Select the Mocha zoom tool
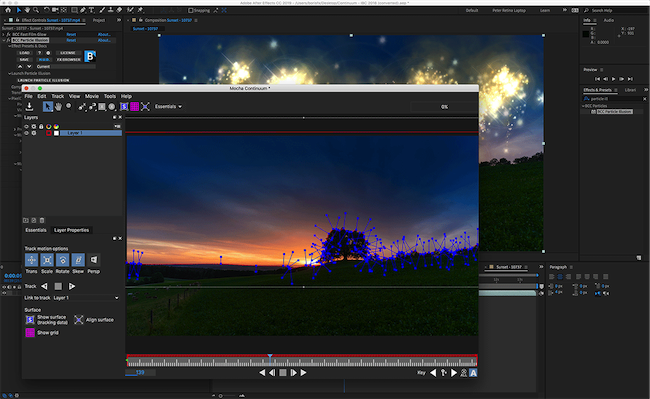 click(x=69, y=106)
